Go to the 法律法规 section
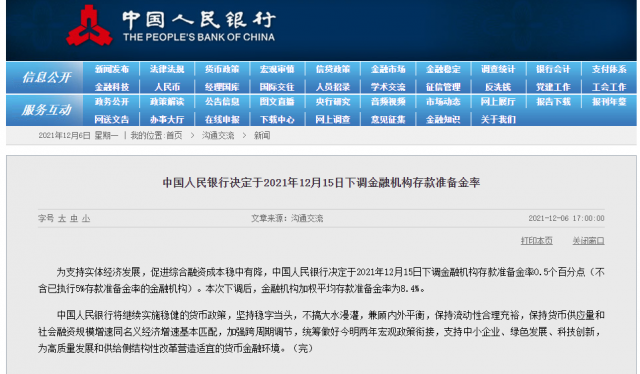The height and width of the screenshot is (374, 640). 167,69
